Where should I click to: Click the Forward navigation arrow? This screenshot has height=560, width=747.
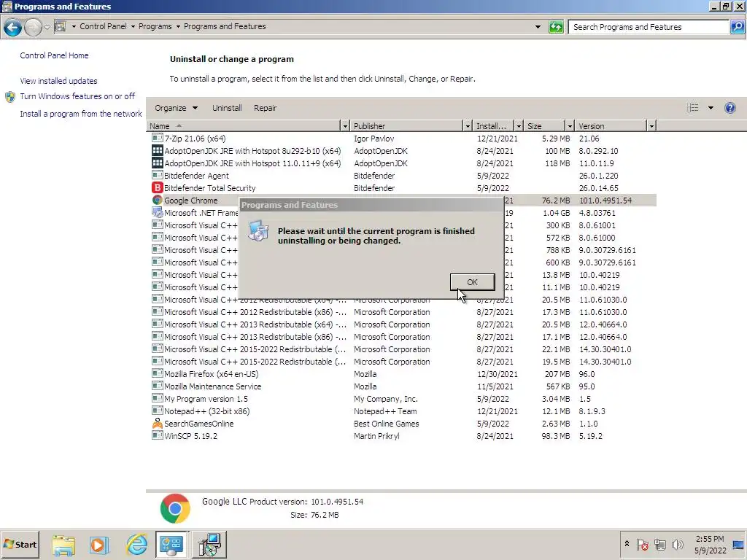pyautogui.click(x=33, y=28)
